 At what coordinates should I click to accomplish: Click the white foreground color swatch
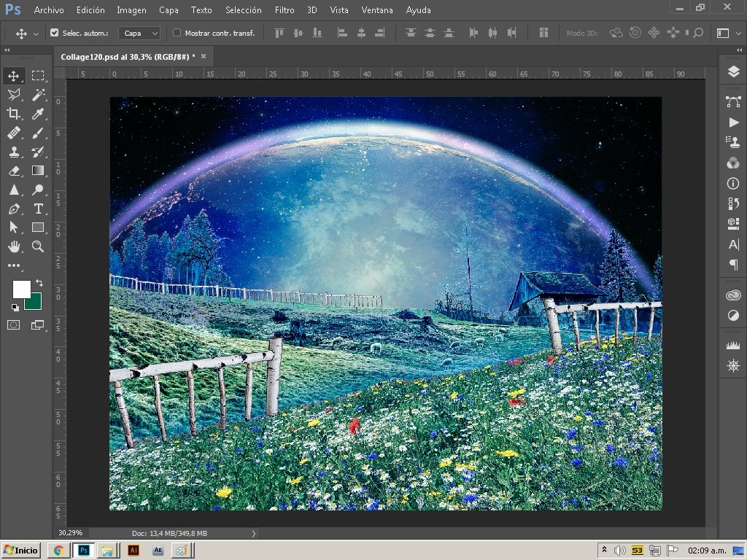click(x=21, y=289)
